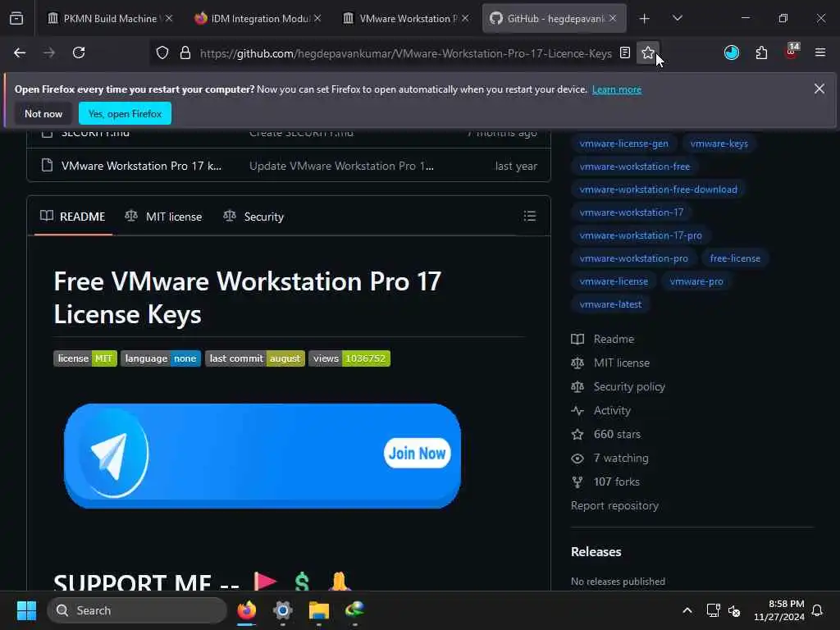Viewport: 840px width, 630px height.
Task: Click the taskbar Search box
Action: 137,610
